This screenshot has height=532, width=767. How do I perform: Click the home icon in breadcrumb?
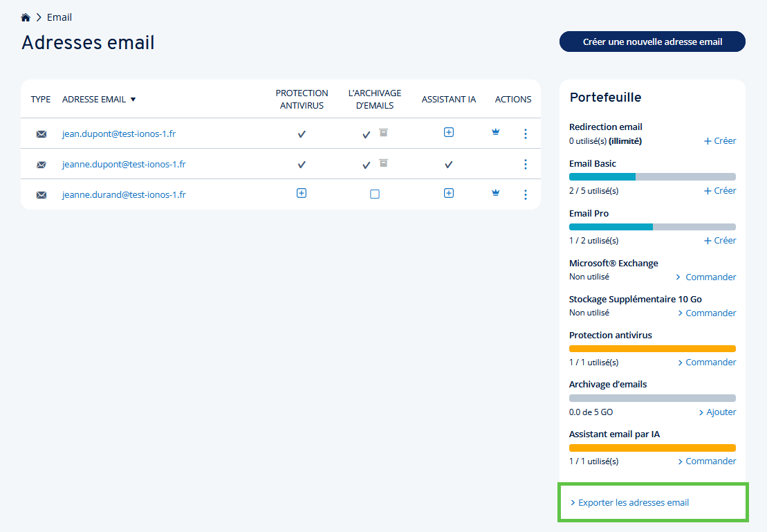(x=26, y=17)
